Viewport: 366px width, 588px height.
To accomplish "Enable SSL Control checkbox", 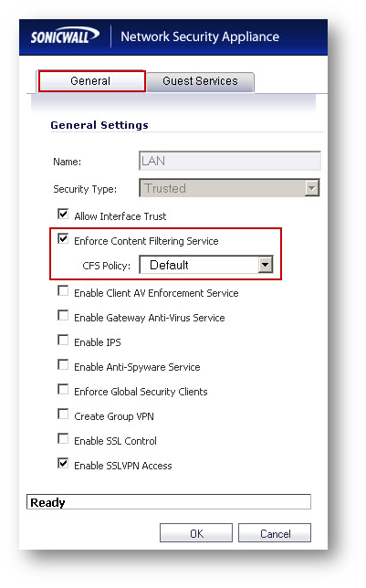I will 63,439.
